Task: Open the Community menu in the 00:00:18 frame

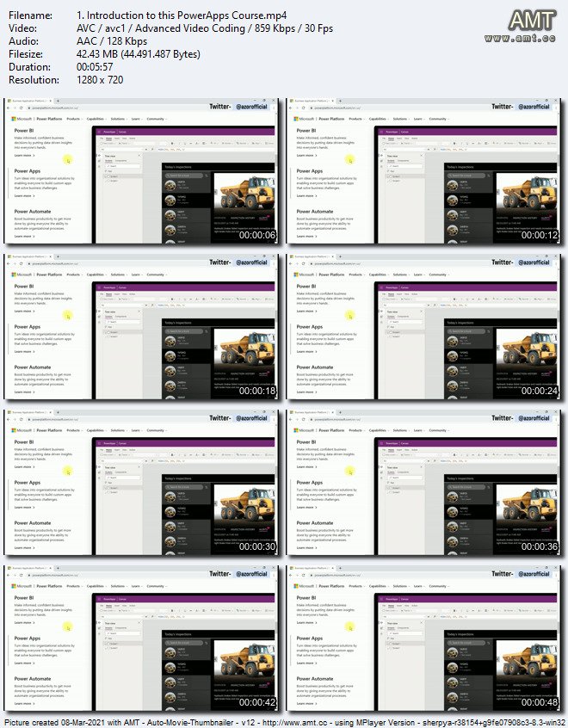Action: click(156, 275)
